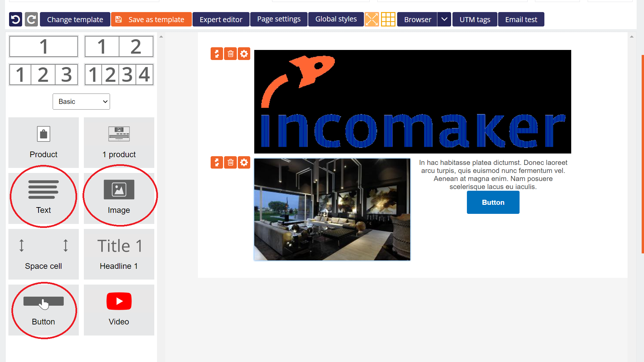Select the living room interior image

coord(332,209)
